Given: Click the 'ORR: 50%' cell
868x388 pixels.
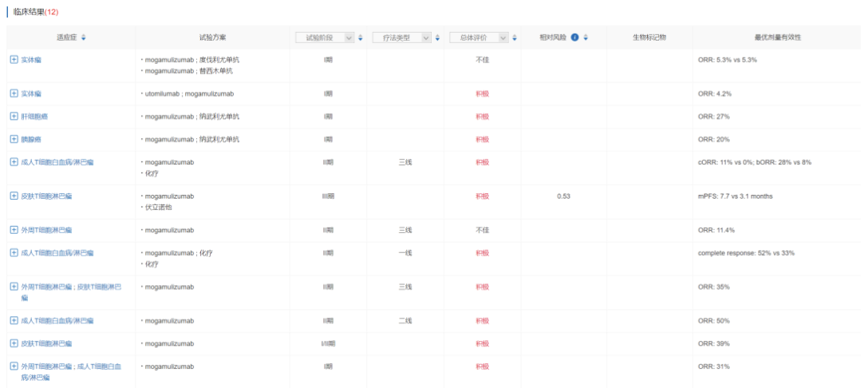Looking at the screenshot, I should [x=713, y=320].
